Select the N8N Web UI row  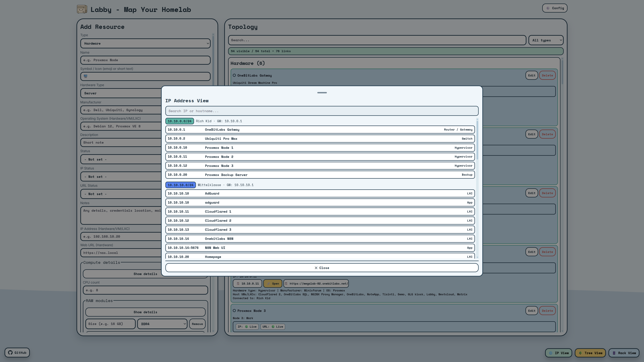coord(320,248)
